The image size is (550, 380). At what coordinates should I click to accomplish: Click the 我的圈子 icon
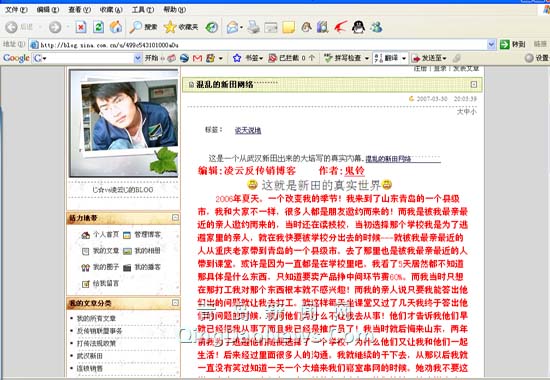click(85, 268)
